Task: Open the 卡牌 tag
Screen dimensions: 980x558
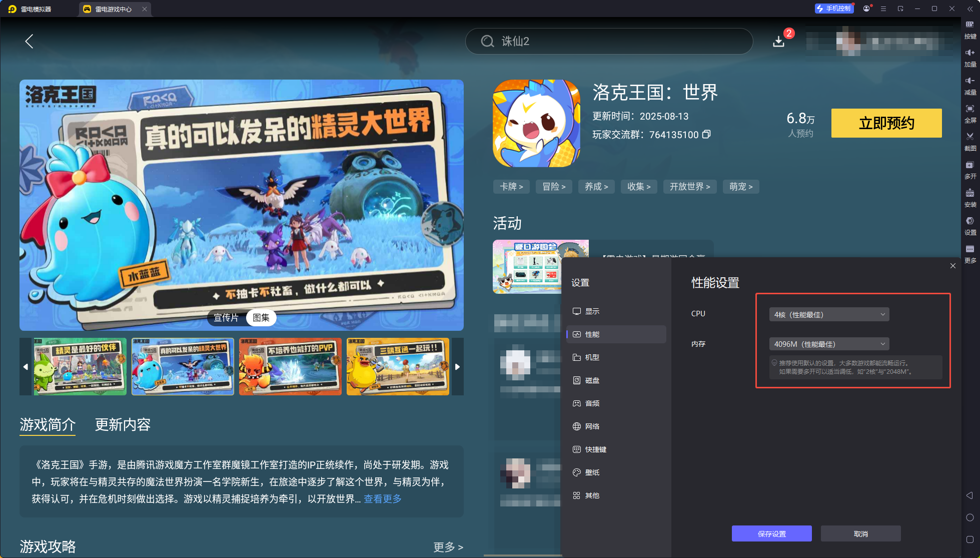Action: coord(511,187)
